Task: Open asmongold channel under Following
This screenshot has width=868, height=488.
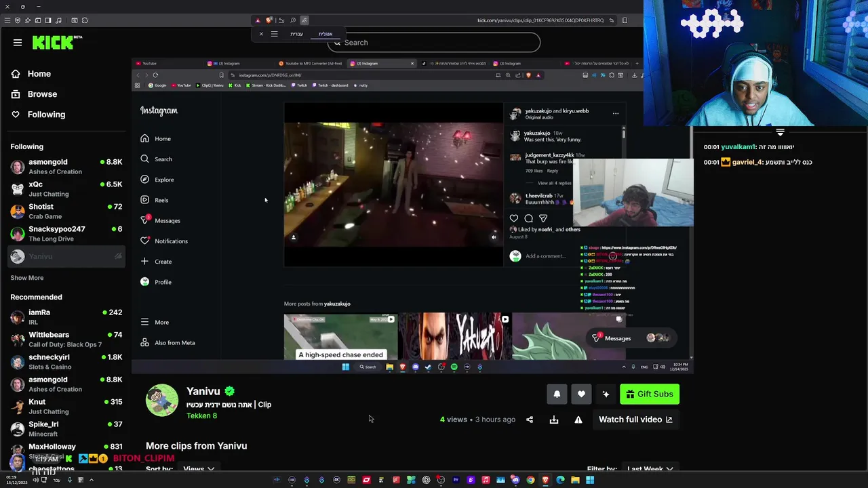Action: click(x=66, y=167)
